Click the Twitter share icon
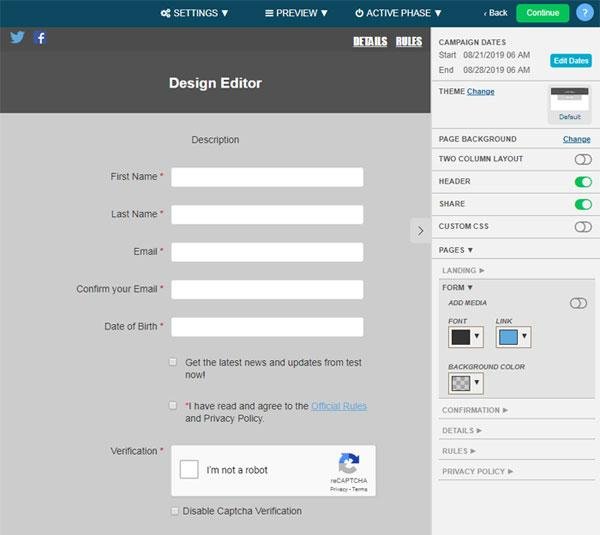The width and height of the screenshot is (600, 535). (17, 38)
